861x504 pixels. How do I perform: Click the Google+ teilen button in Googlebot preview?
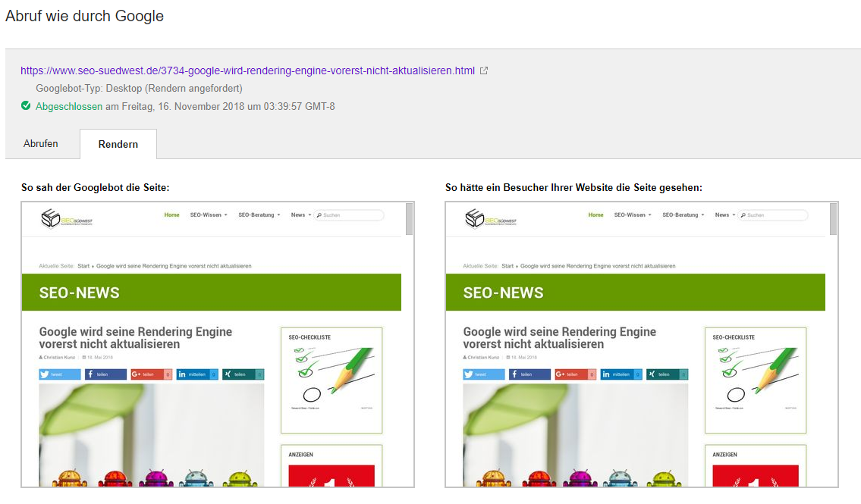pos(151,374)
